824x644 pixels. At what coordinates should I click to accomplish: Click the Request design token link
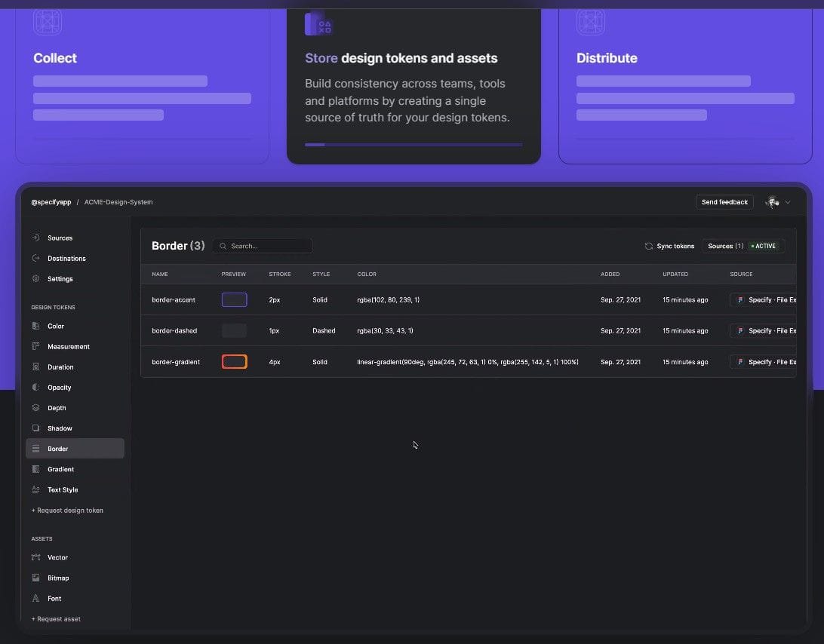point(66,511)
